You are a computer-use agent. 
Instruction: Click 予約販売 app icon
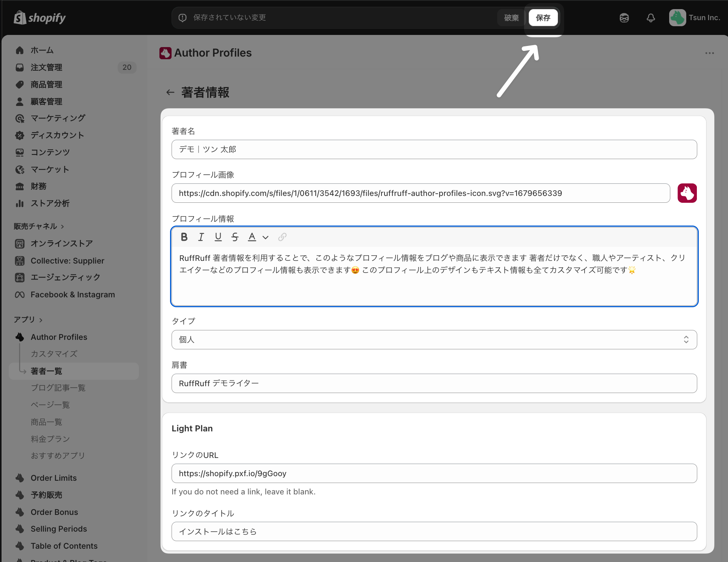coord(20,495)
